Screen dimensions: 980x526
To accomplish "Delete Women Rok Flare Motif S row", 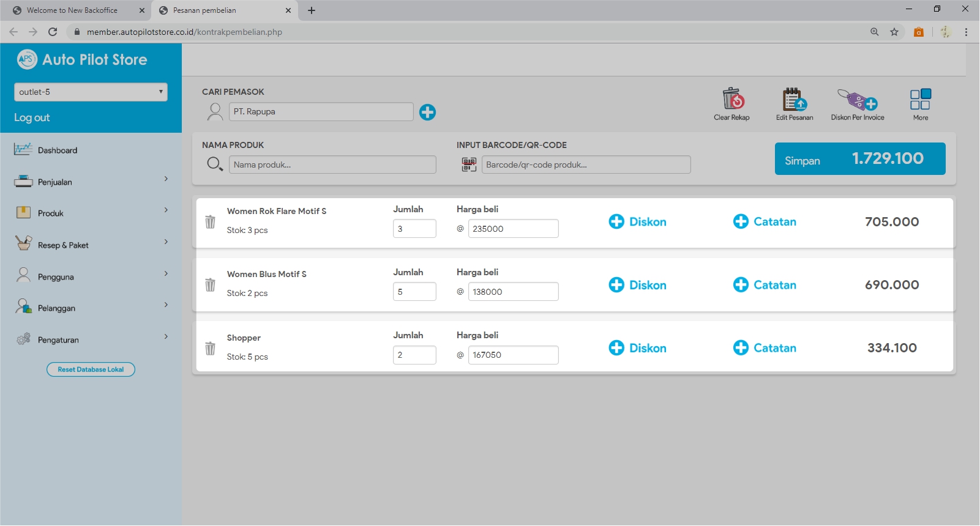I will [x=210, y=222].
